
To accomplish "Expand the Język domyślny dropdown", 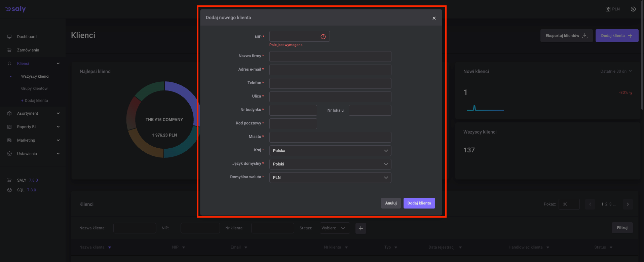I will click(x=330, y=164).
